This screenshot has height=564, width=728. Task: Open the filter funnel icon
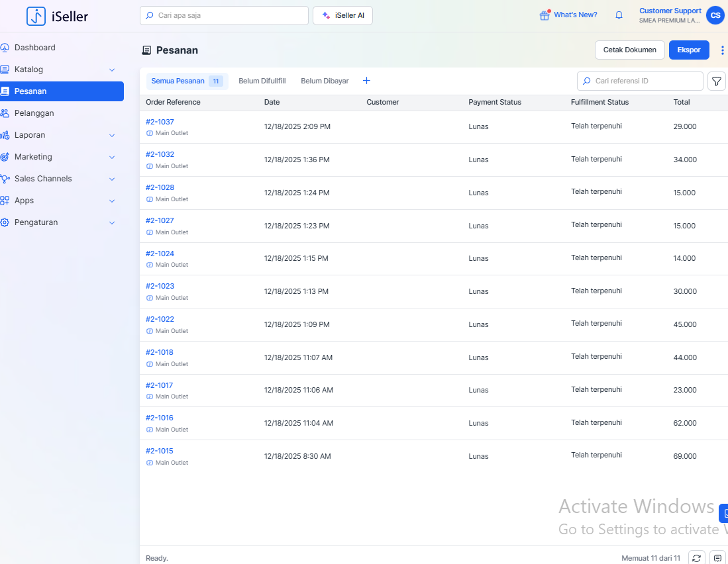[716, 81]
